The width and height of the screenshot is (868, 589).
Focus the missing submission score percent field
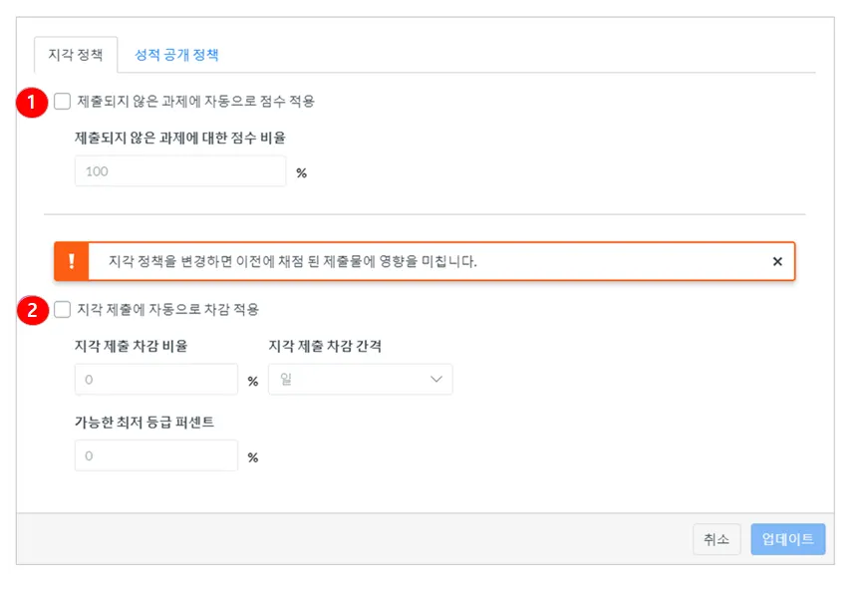tap(180, 171)
